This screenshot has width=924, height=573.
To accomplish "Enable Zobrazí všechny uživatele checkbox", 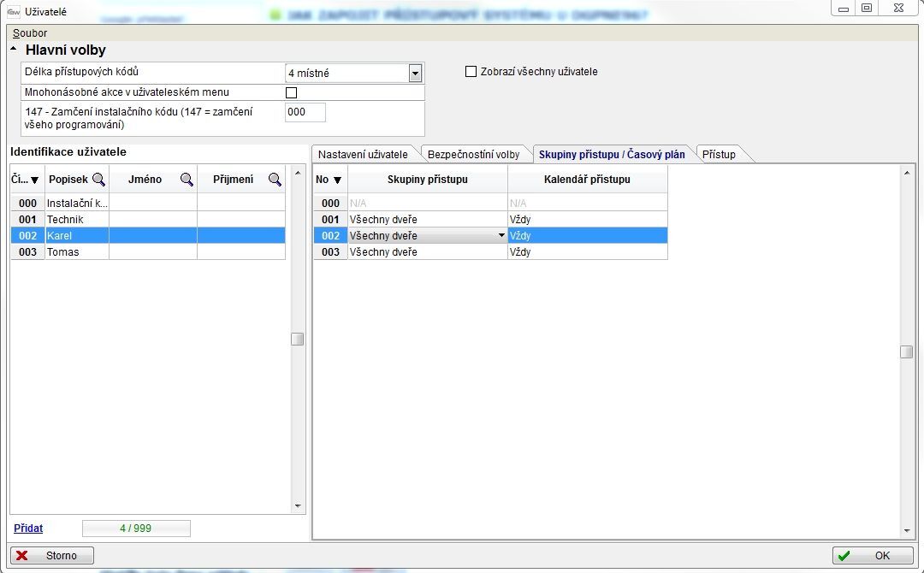I will (x=471, y=72).
